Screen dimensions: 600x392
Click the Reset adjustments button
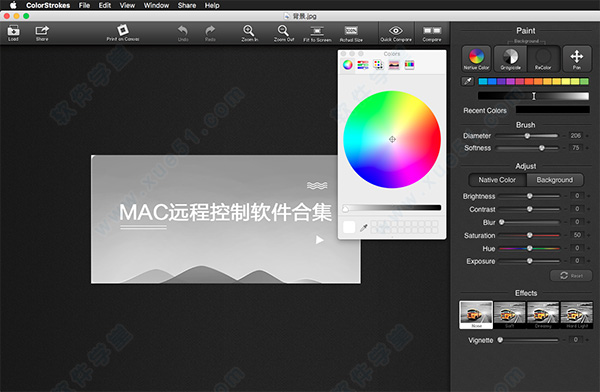point(571,276)
